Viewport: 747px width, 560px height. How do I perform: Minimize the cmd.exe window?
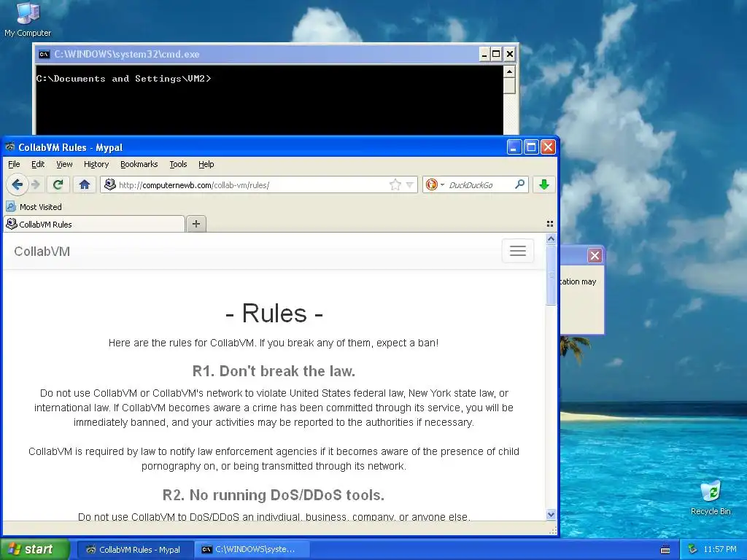[x=484, y=54]
